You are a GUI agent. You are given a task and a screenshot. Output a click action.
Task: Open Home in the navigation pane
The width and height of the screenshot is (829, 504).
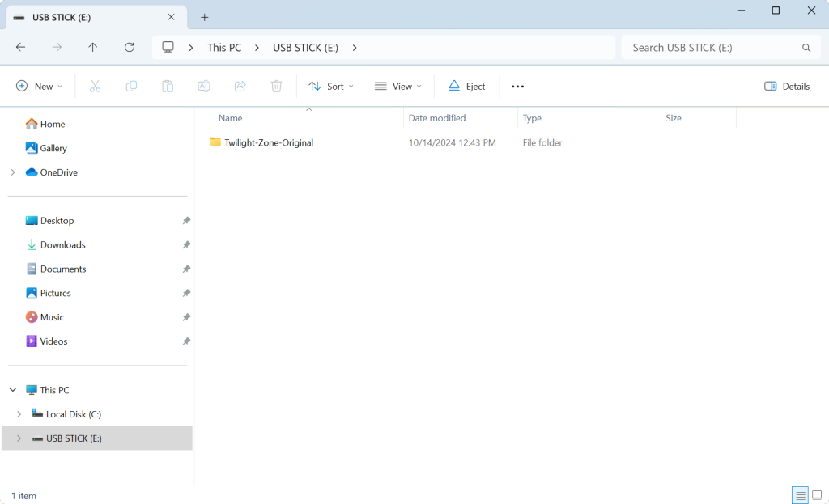click(x=45, y=124)
